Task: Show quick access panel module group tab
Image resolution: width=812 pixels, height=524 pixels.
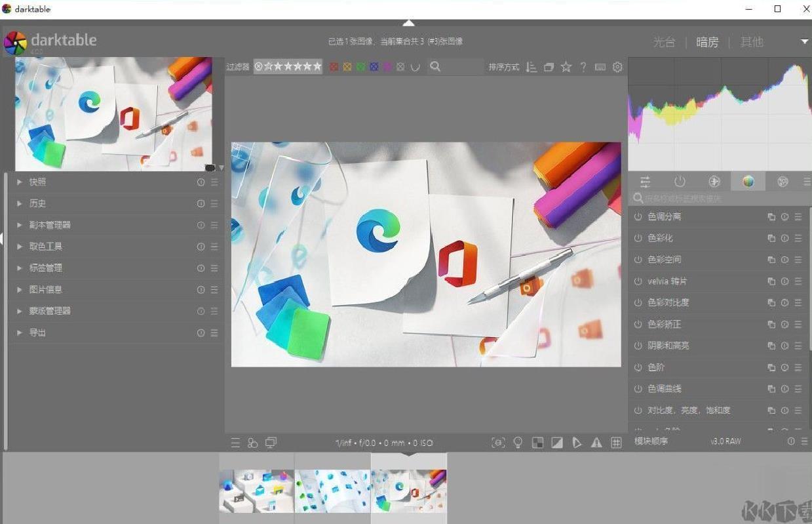Action: pyautogui.click(x=646, y=182)
